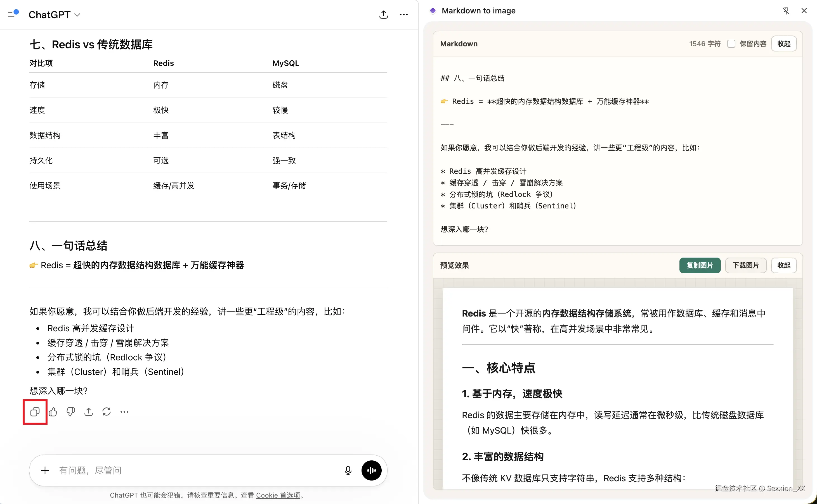Unpin the Markdown to image panel
The width and height of the screenshot is (817, 504).
coord(786,11)
